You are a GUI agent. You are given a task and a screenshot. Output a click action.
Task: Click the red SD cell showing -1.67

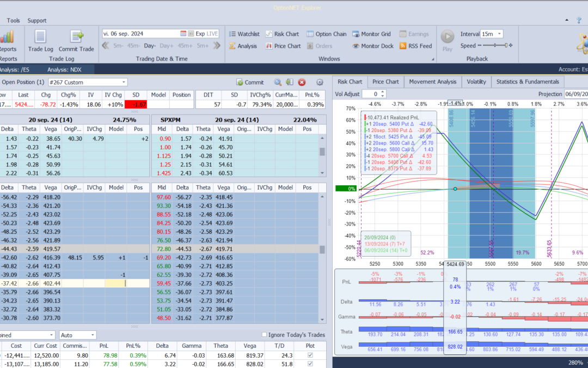pyautogui.click(x=136, y=104)
